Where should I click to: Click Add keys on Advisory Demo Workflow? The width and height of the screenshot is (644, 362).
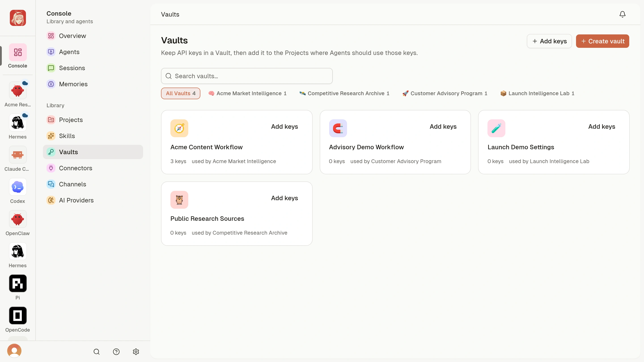443,126
